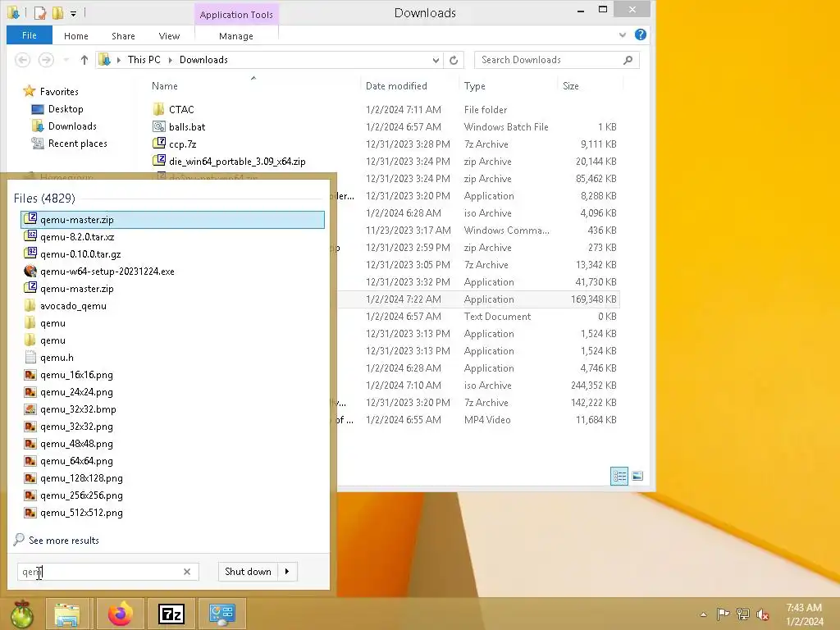Open Desktop in the navigation pane
Image resolution: width=840 pixels, height=630 pixels.
pyautogui.click(x=66, y=109)
